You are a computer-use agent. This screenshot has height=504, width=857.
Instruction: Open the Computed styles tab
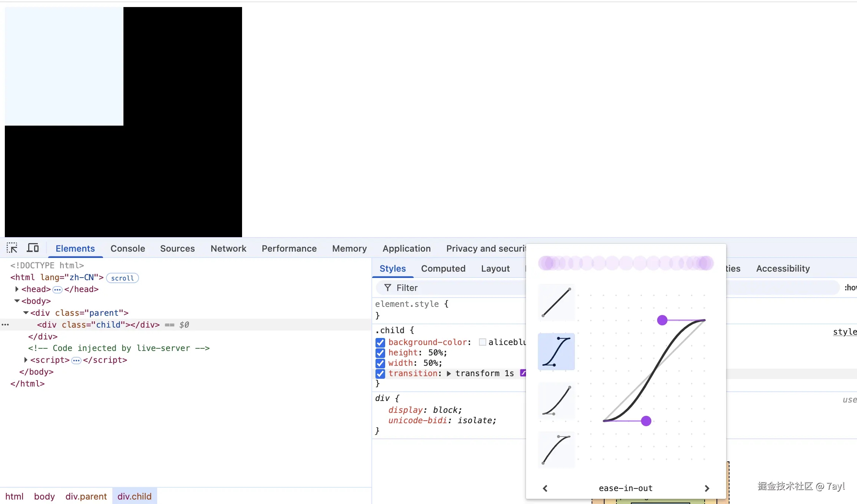point(443,269)
